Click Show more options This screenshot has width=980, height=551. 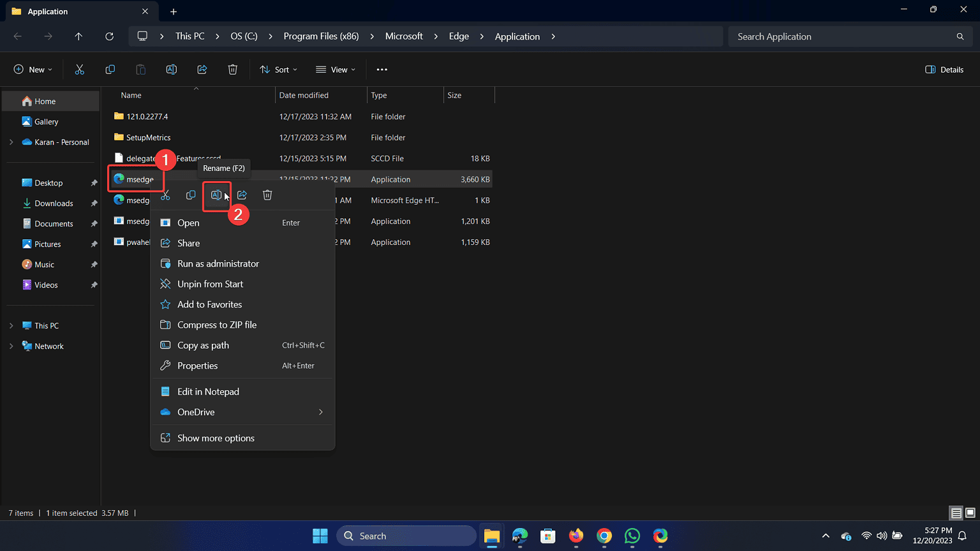pyautogui.click(x=242, y=438)
